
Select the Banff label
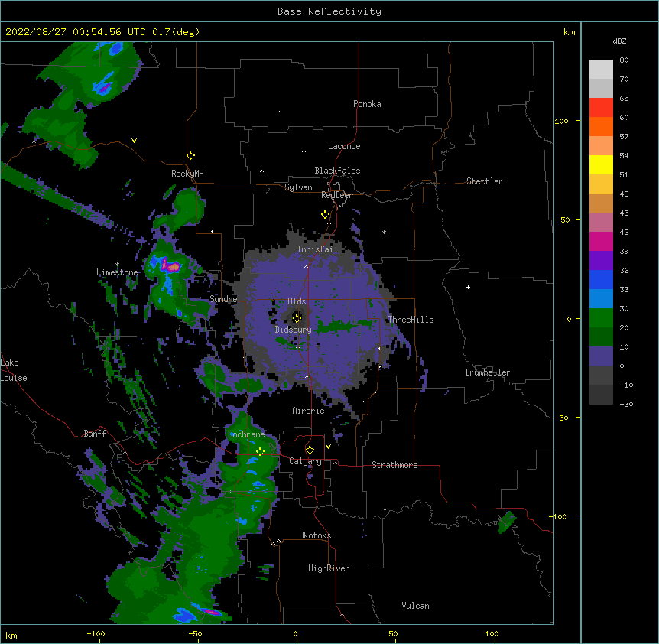pos(95,434)
